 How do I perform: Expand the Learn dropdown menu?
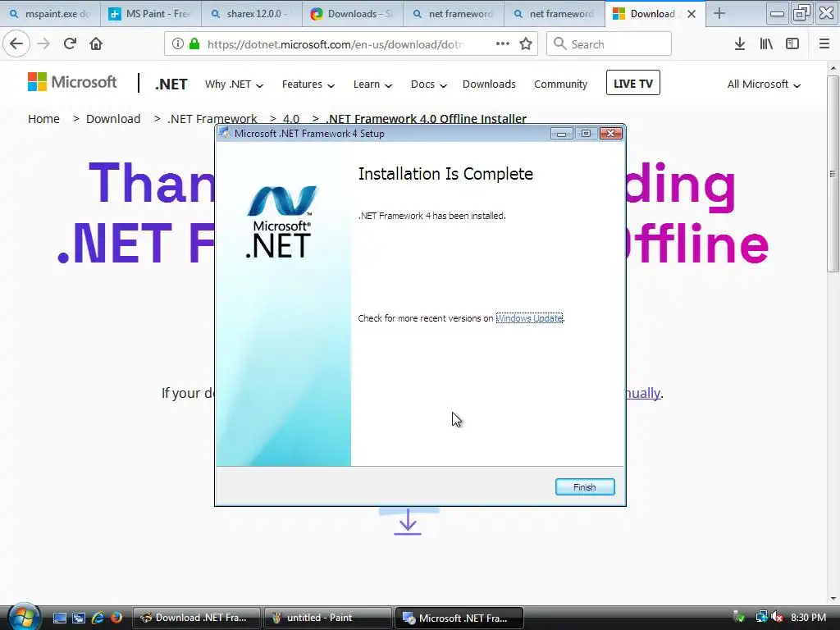[x=373, y=84]
